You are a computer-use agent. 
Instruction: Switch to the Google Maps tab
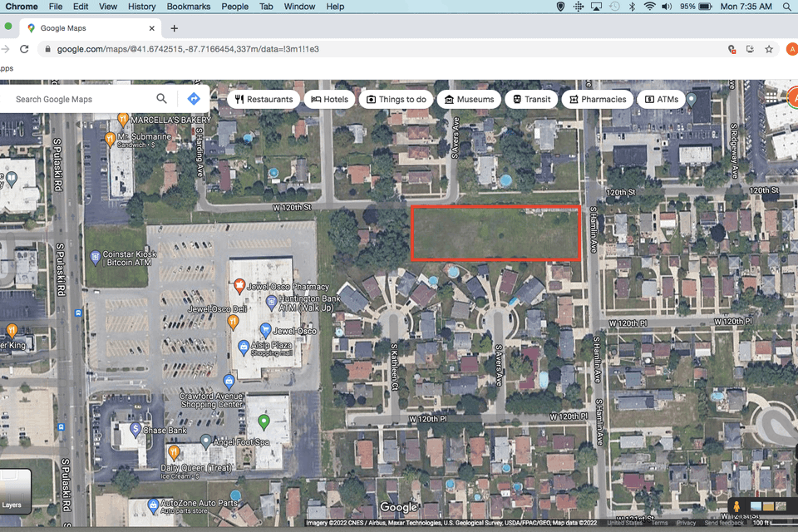(x=90, y=28)
